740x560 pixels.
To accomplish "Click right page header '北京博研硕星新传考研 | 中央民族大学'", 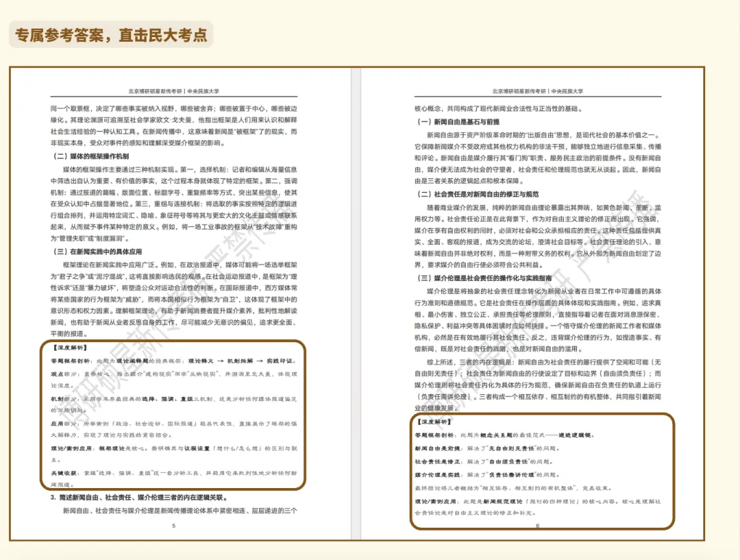I will (538, 91).
